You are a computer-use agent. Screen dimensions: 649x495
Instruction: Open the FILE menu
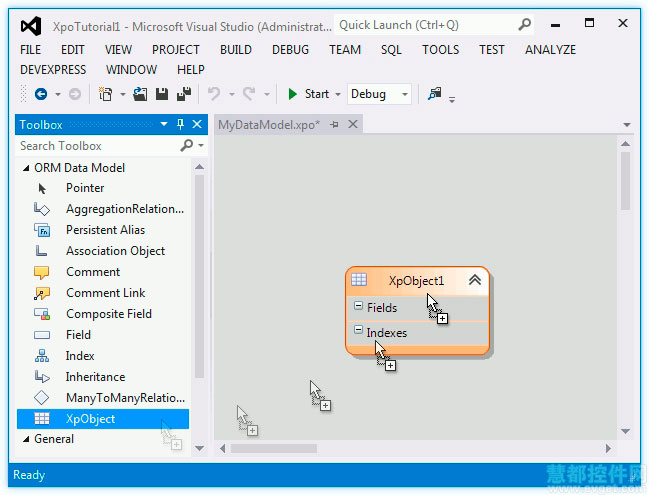pos(31,50)
